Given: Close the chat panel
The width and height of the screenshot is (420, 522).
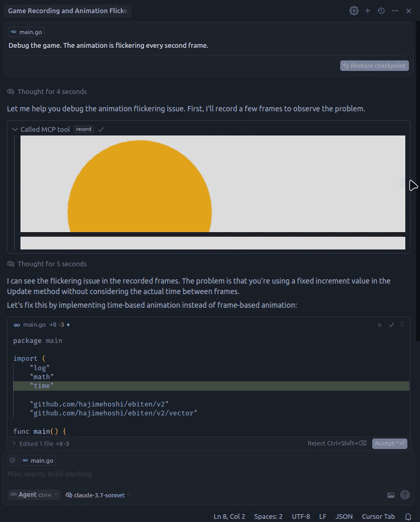Looking at the screenshot, I should (x=408, y=11).
